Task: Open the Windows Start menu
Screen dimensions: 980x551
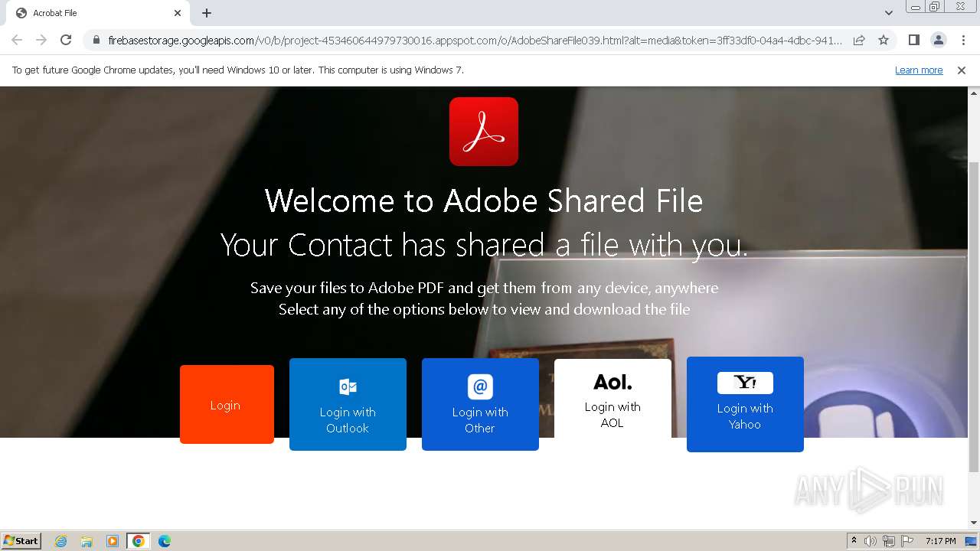Action: point(21,540)
